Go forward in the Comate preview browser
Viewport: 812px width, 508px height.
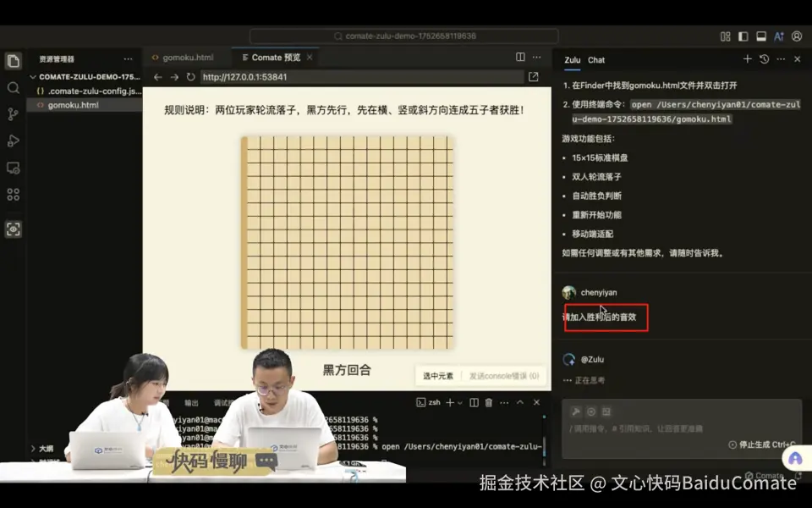click(x=174, y=77)
